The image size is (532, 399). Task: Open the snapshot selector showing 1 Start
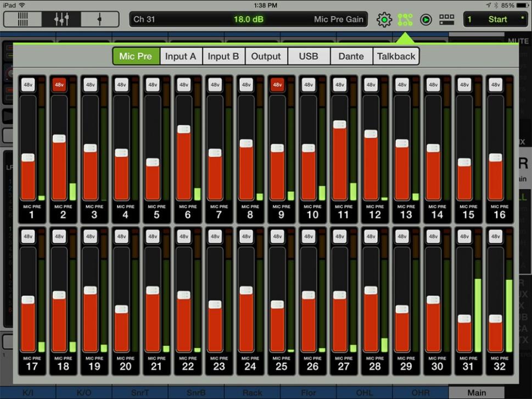[x=496, y=20]
